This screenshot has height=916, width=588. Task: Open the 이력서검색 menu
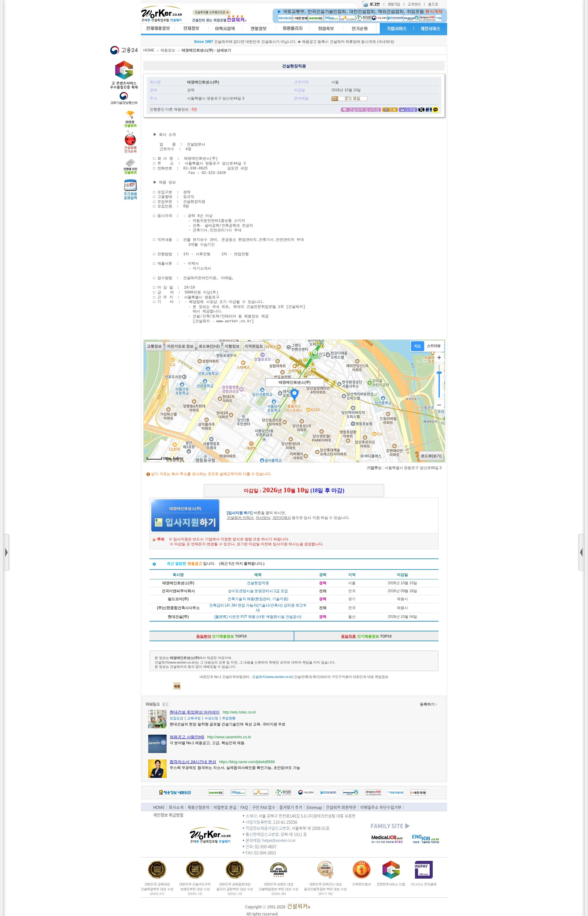click(x=225, y=28)
